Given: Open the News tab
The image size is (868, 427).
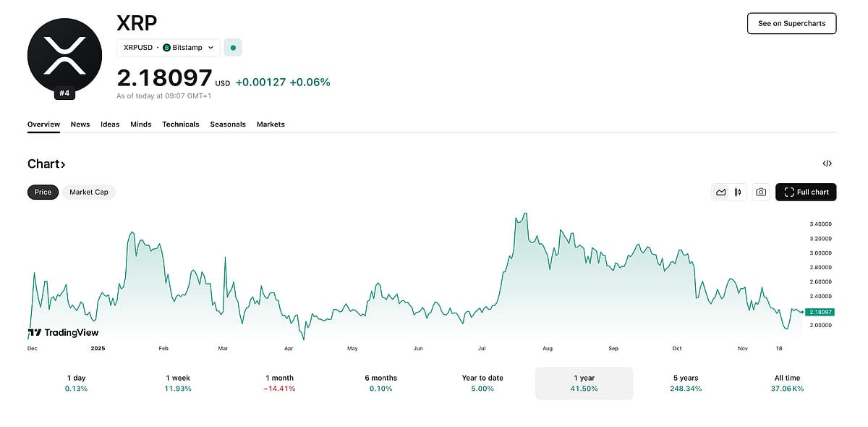Looking at the screenshot, I should (80, 124).
